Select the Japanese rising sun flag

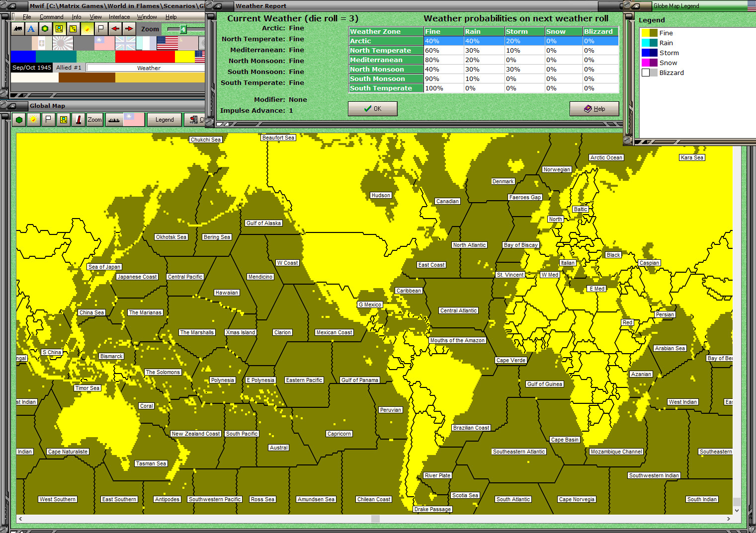pyautogui.click(x=63, y=43)
